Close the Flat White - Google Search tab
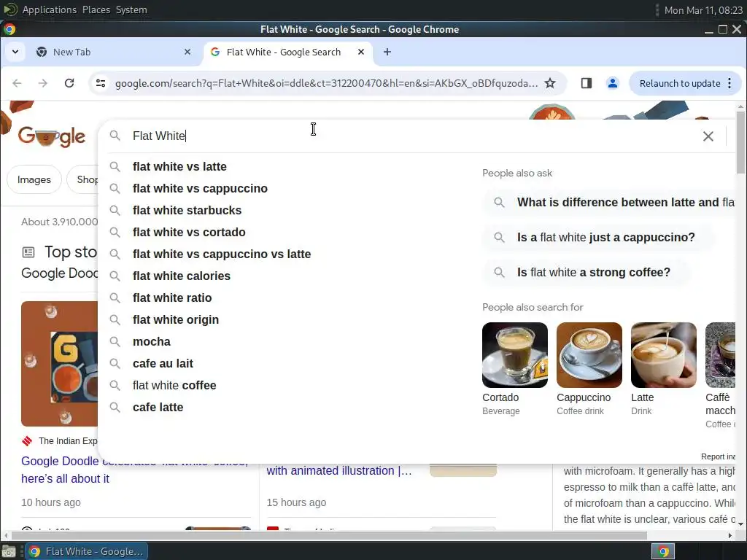The width and height of the screenshot is (747, 560). tap(361, 52)
